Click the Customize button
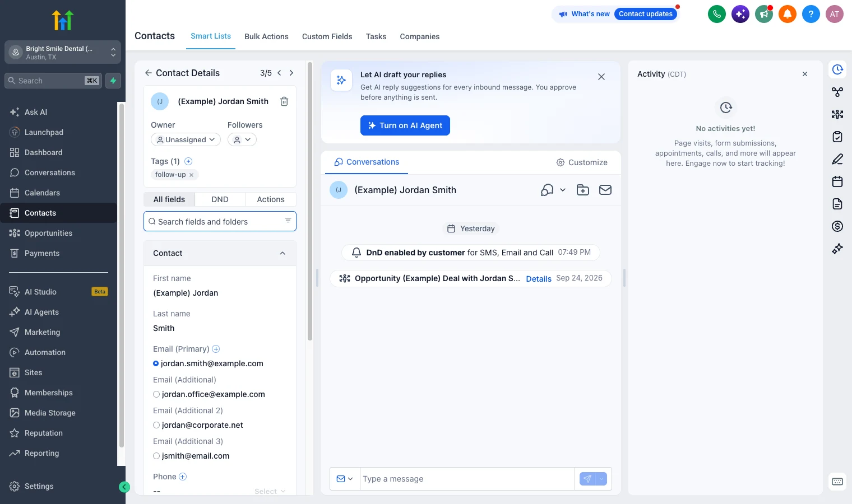 [x=582, y=162]
